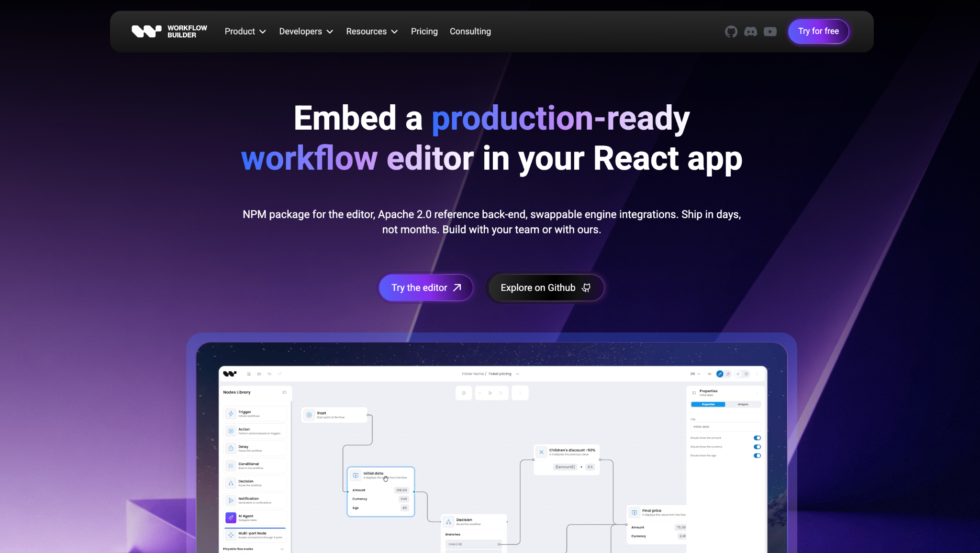Select the Trigger node icon

[x=231, y=414]
